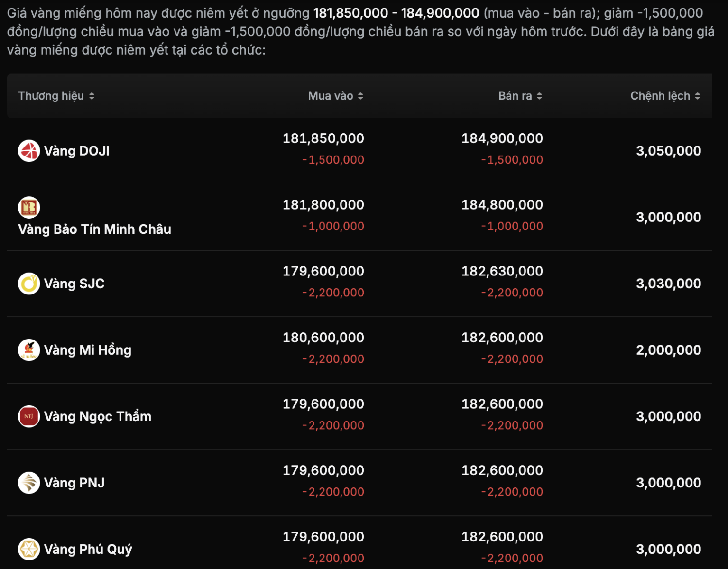
Task: Sort by Mua vào column arrows
Action: coord(360,96)
